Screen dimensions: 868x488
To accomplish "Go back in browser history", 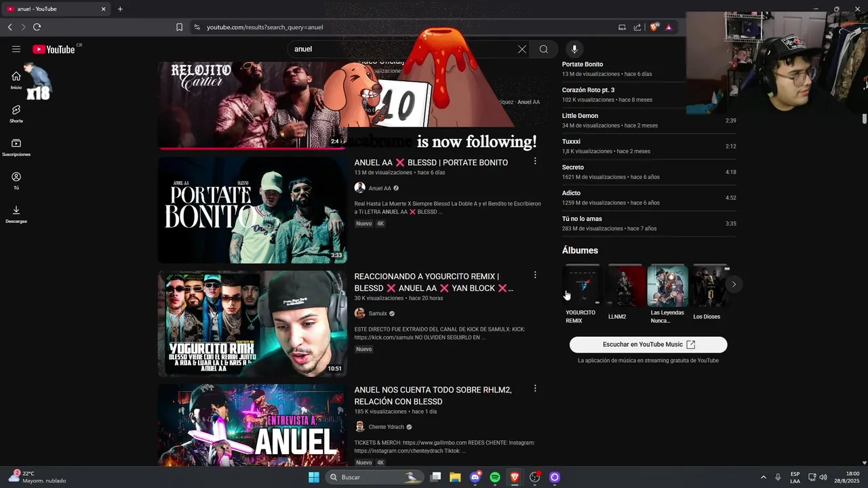I will tap(10, 27).
